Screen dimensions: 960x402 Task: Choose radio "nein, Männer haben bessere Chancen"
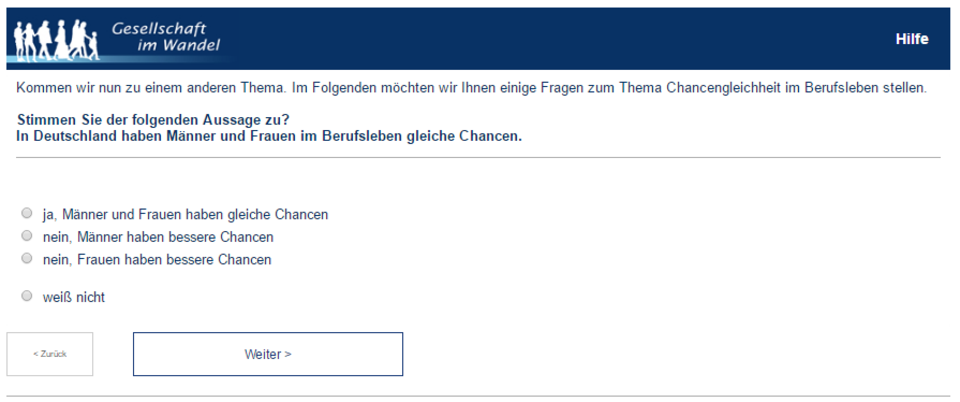coord(27,236)
